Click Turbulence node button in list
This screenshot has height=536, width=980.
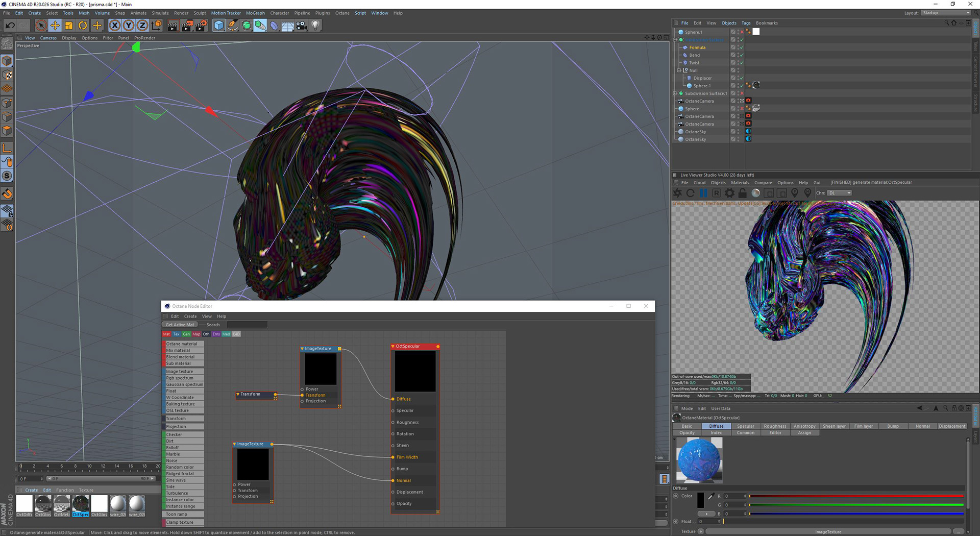184,494
